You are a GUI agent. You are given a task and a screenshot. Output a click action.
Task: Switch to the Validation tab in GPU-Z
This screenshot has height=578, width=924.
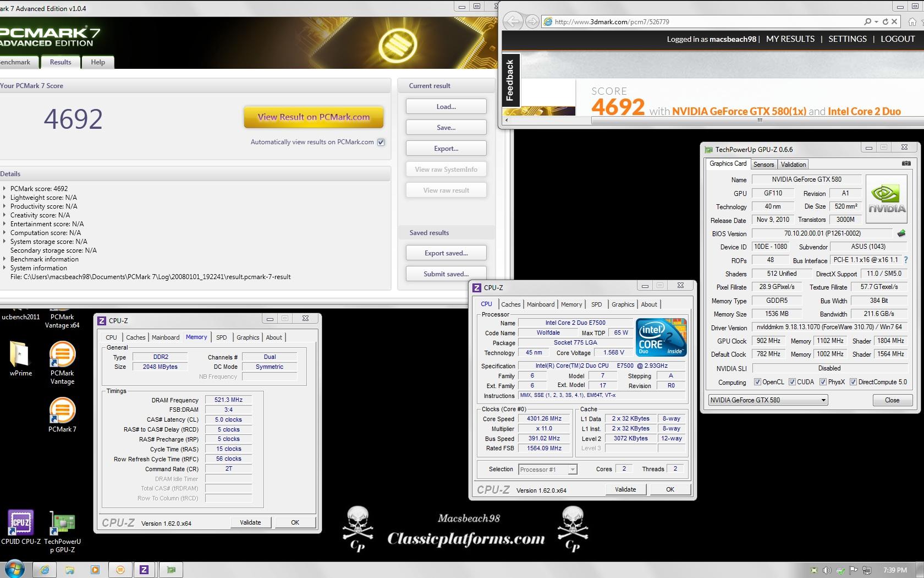pyautogui.click(x=793, y=164)
